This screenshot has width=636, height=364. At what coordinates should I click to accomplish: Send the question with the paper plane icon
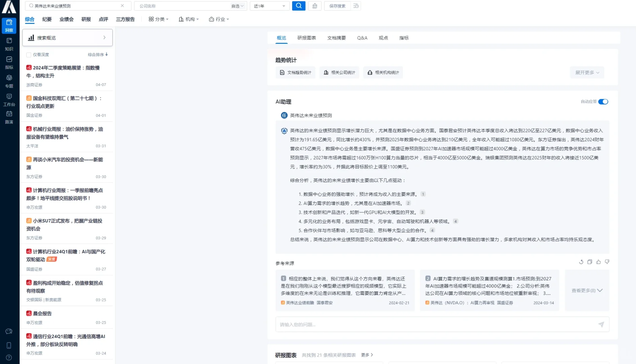pos(601,325)
